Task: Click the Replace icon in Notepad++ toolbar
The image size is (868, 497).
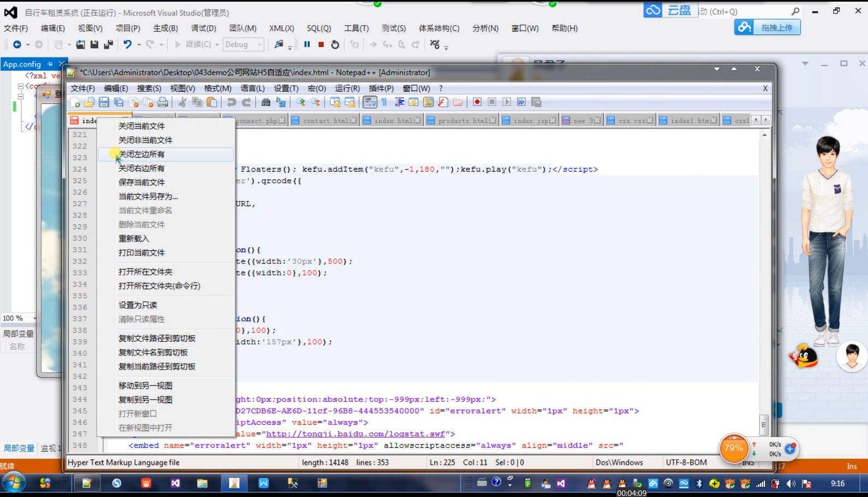Action: [x=281, y=102]
